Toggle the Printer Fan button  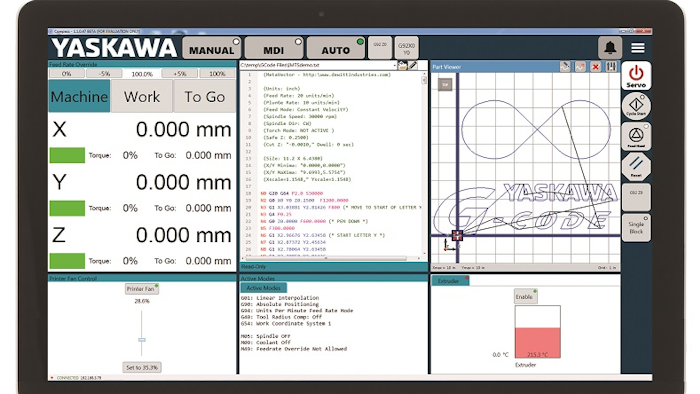point(142,289)
